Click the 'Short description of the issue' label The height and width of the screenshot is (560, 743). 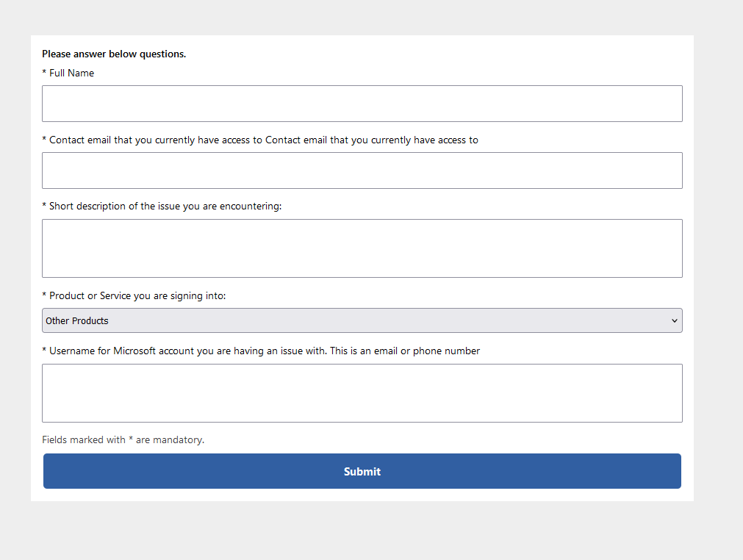click(165, 207)
